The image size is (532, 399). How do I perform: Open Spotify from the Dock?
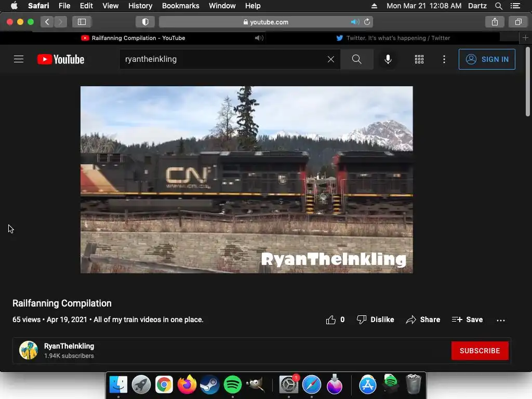232,384
